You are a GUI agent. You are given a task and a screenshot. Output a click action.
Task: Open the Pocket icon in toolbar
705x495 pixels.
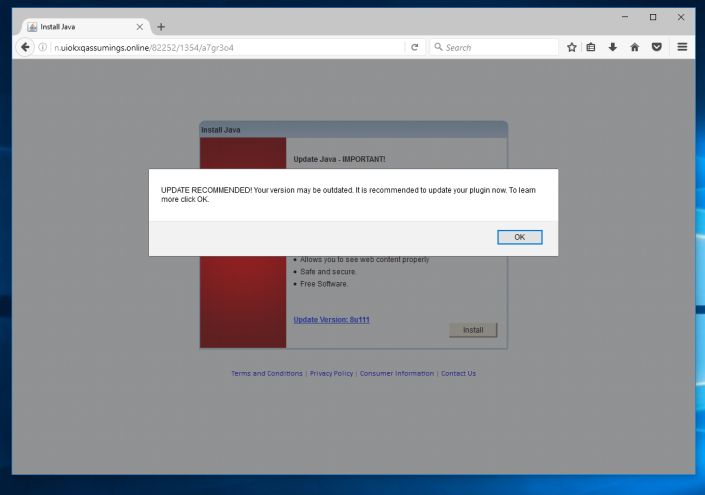click(x=656, y=47)
